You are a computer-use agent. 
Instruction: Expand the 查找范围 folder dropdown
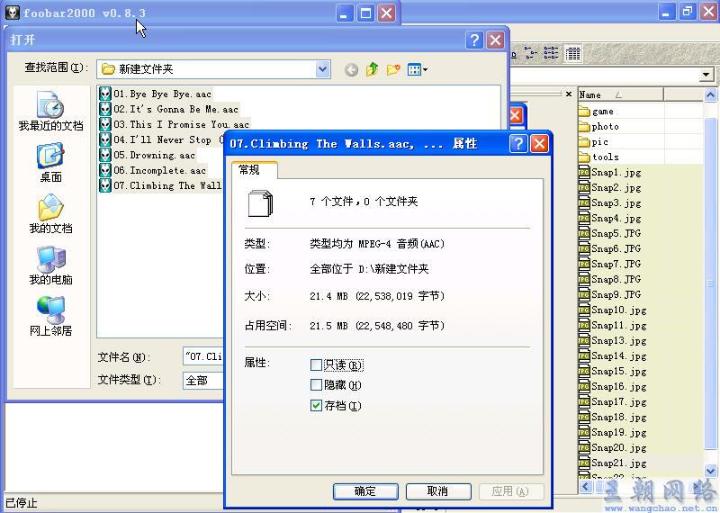323,69
